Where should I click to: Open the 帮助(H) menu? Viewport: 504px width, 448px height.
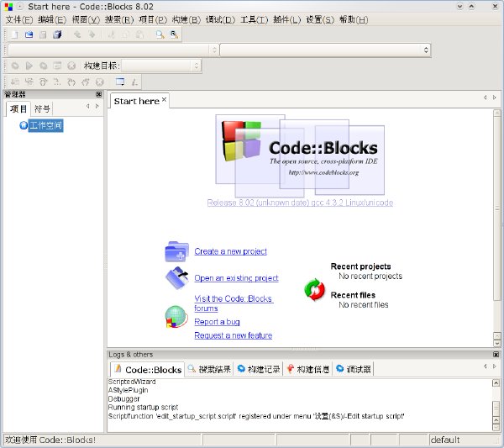click(354, 20)
